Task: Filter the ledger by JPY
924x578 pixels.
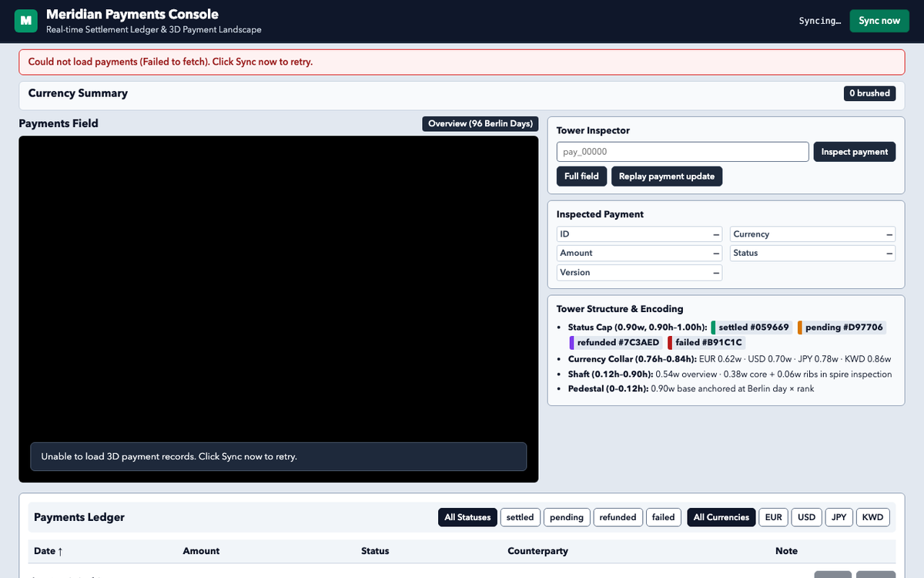Action: [x=839, y=517]
